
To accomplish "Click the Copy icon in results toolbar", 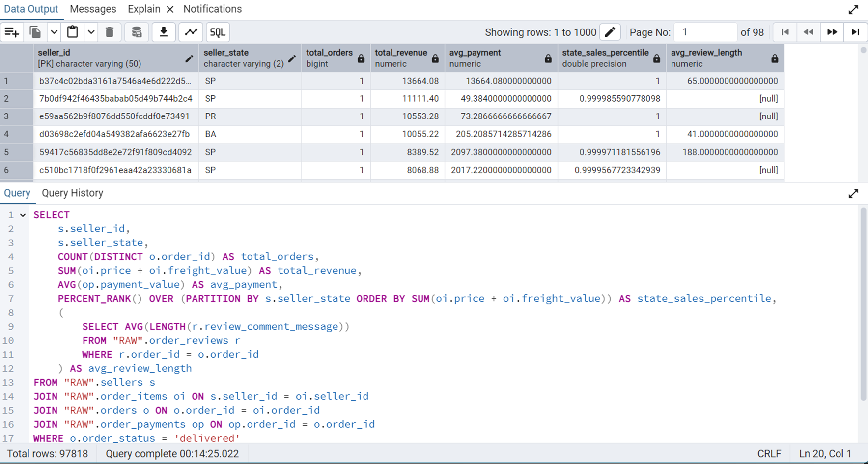I will click(35, 32).
